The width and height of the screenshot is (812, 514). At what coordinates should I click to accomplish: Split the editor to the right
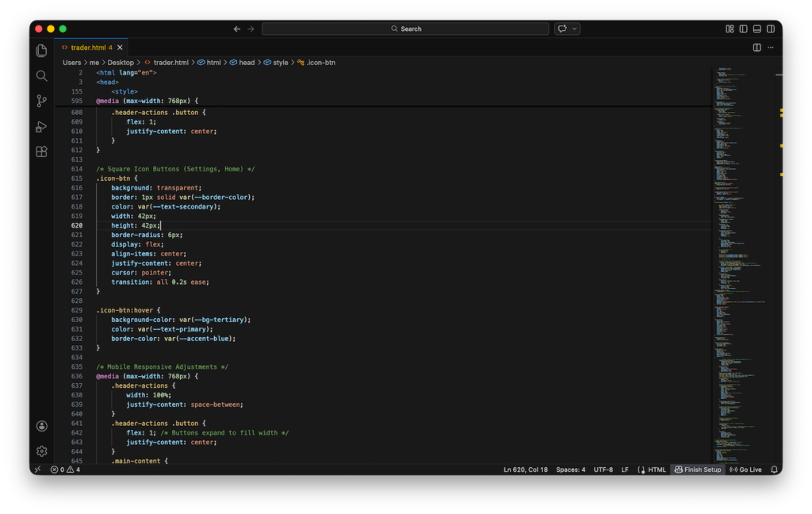pyautogui.click(x=756, y=48)
